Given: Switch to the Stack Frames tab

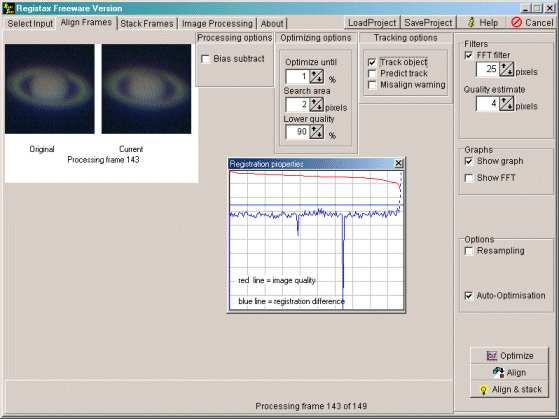Looking at the screenshot, I should click(147, 24).
